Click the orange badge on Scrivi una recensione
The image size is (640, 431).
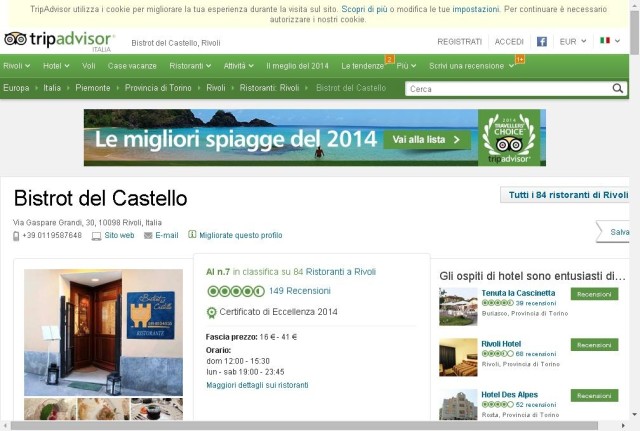[520, 60]
